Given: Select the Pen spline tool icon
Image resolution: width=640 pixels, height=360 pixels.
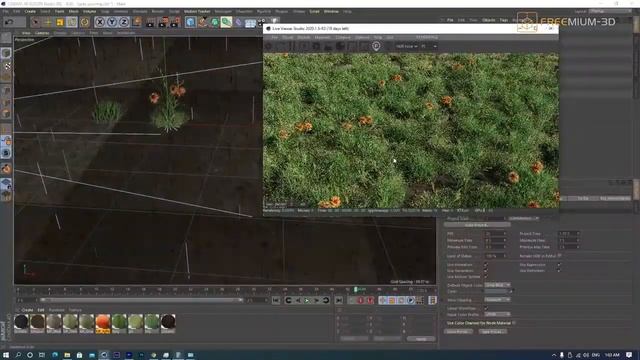Looking at the screenshot, I should click(x=202, y=22).
